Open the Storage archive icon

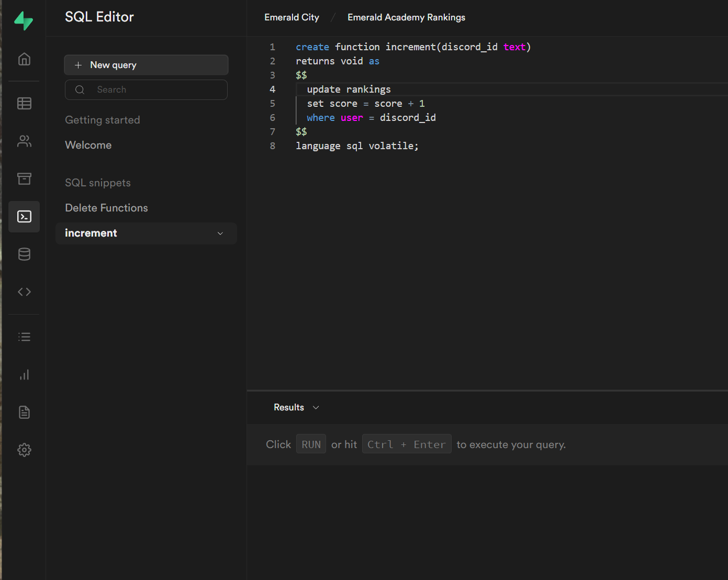point(24,179)
